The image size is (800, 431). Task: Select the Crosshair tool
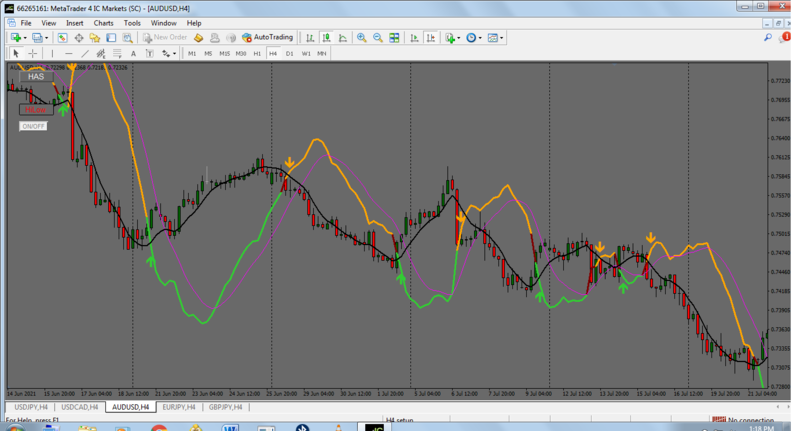32,53
